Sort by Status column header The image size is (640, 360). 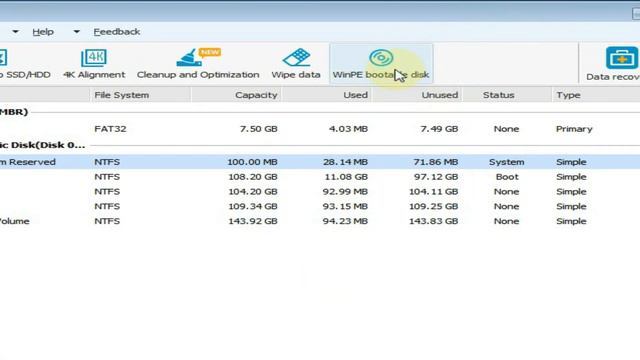507,95
